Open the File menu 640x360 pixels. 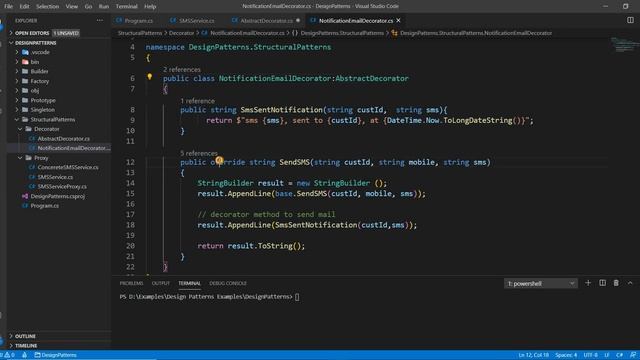9,6
